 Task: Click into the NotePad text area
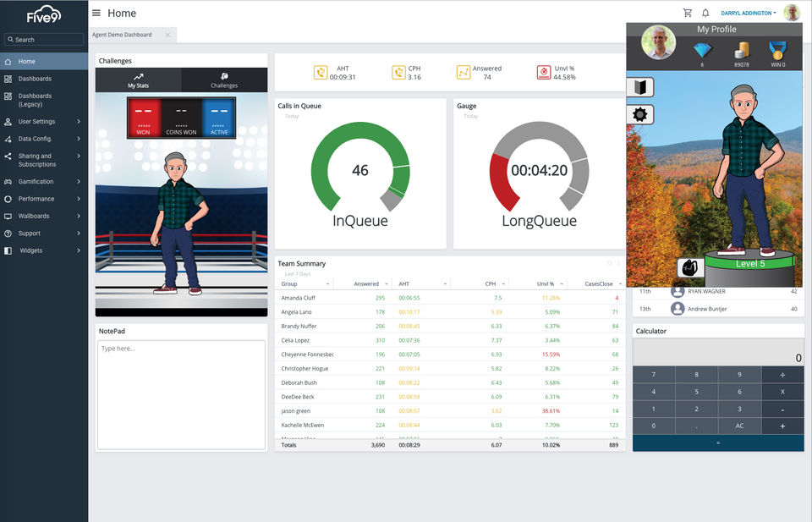(181, 394)
